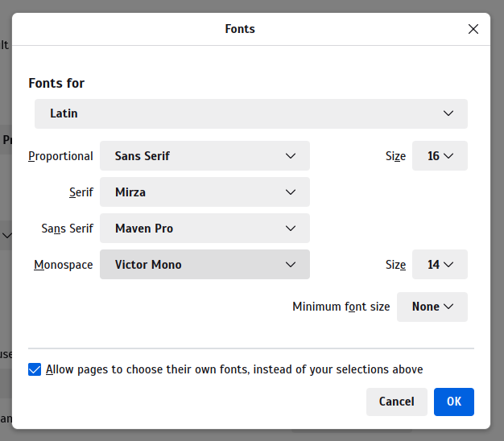
Task: Click the Monospace label
Action: coord(64,265)
